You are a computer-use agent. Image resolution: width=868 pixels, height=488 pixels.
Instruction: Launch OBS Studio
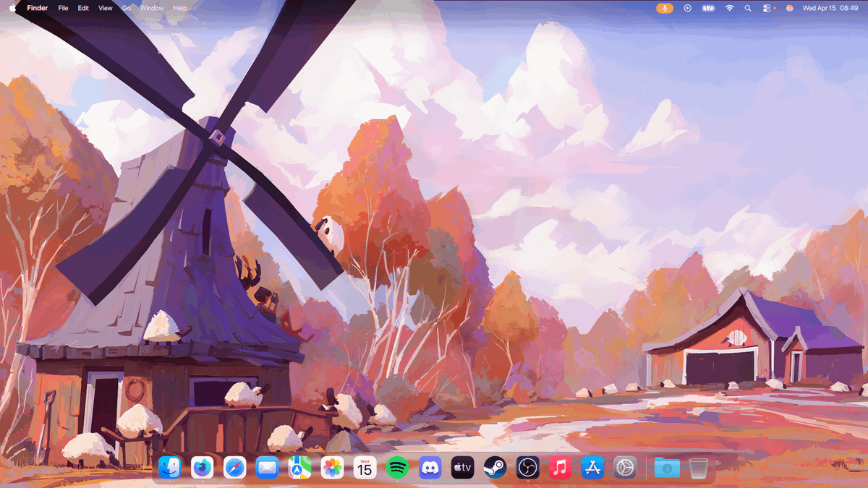(527, 468)
